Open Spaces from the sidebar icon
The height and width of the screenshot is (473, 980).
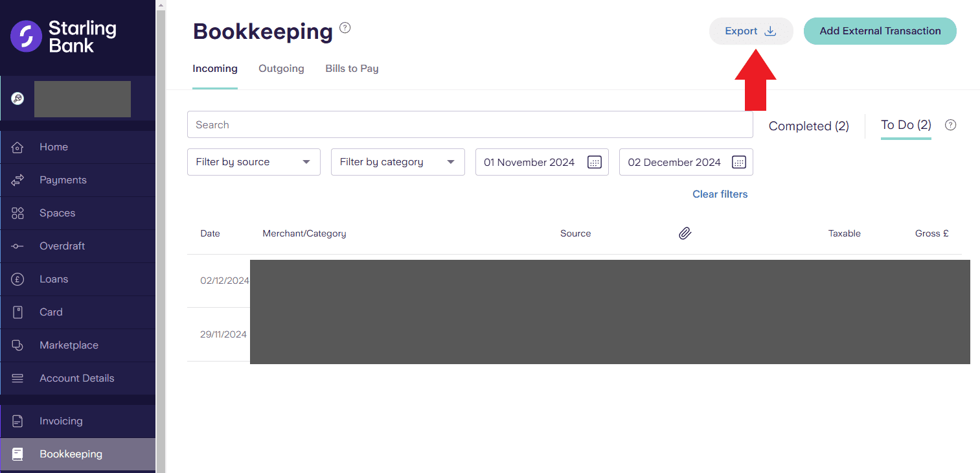point(18,213)
